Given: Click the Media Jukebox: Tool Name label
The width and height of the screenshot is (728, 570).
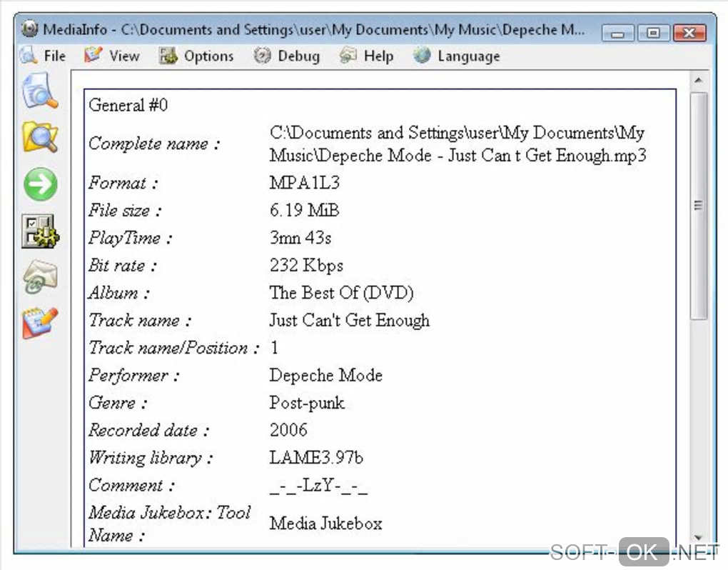Looking at the screenshot, I should point(169,524).
